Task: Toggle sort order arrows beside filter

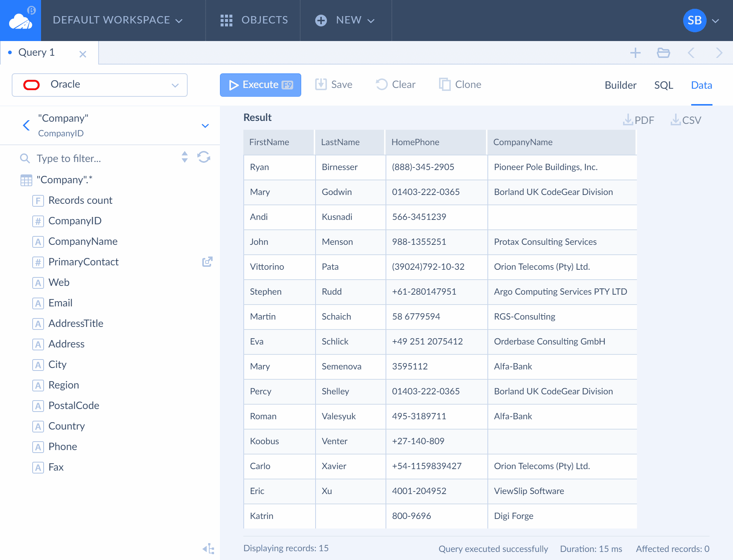Action: tap(185, 157)
